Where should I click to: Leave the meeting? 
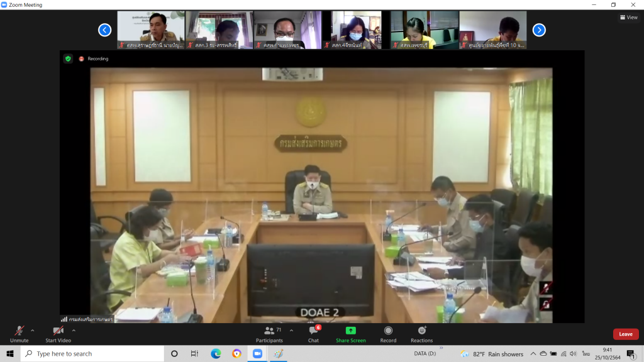pyautogui.click(x=626, y=334)
